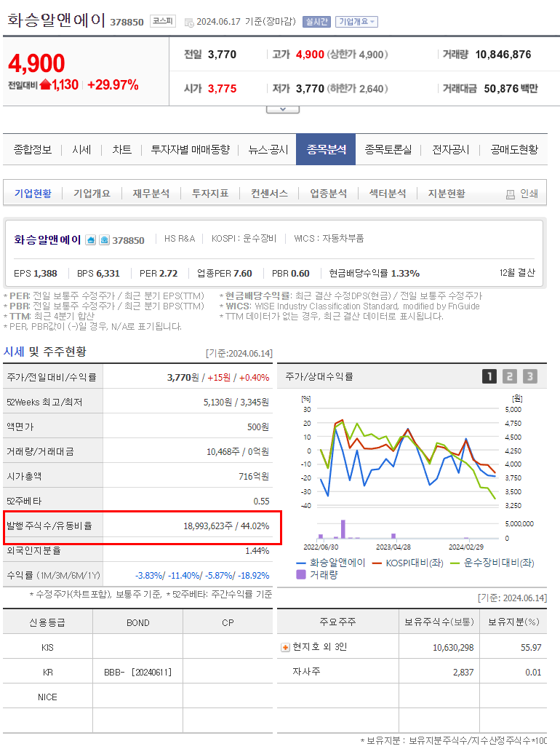Click the 화승알앤에이 company name link in summary box

[47, 239]
